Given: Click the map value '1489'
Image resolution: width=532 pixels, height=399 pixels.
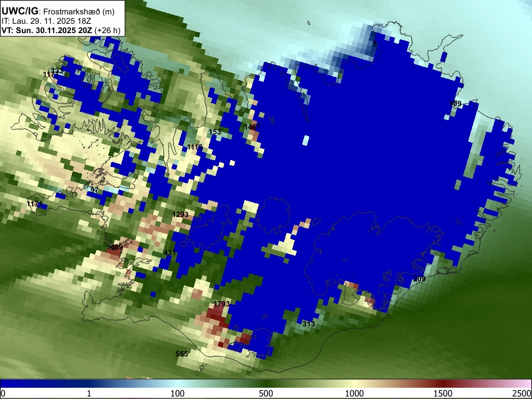Looking at the screenshot, I should pyautogui.click(x=115, y=247).
